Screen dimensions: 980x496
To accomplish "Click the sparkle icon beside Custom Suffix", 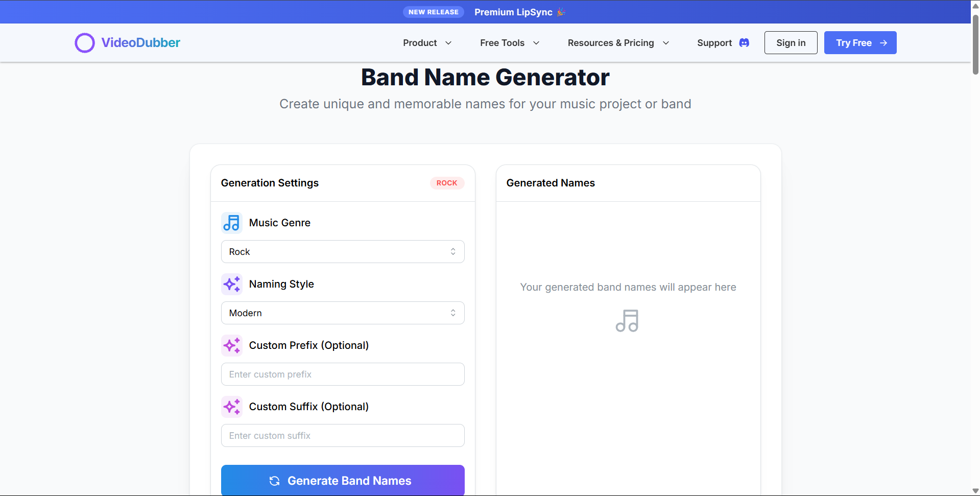I will (x=231, y=407).
